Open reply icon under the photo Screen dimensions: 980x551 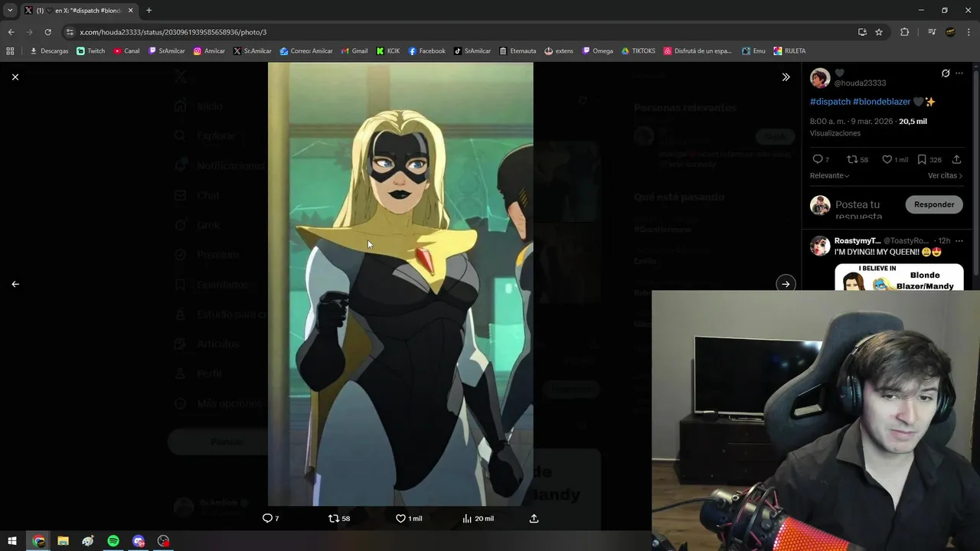pyautogui.click(x=267, y=518)
